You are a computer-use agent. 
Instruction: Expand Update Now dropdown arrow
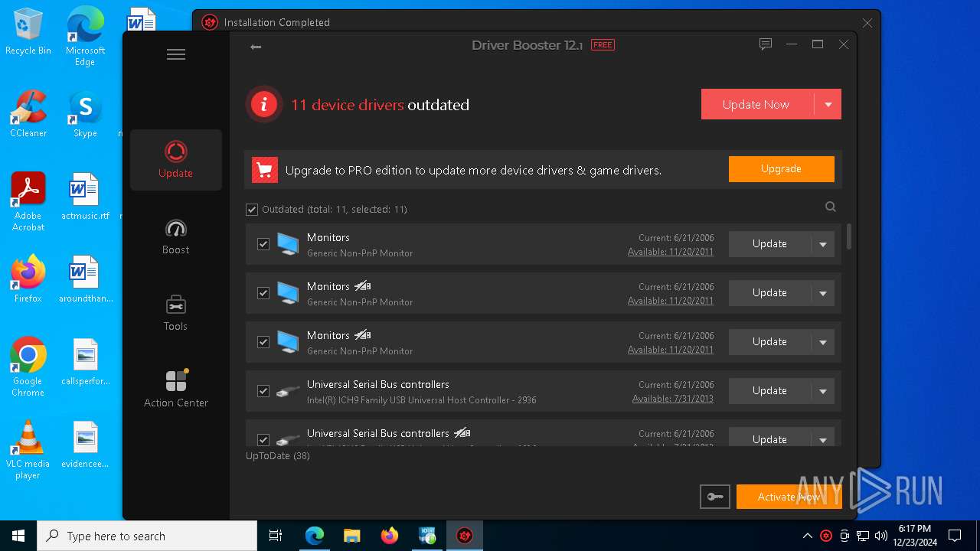pyautogui.click(x=828, y=104)
